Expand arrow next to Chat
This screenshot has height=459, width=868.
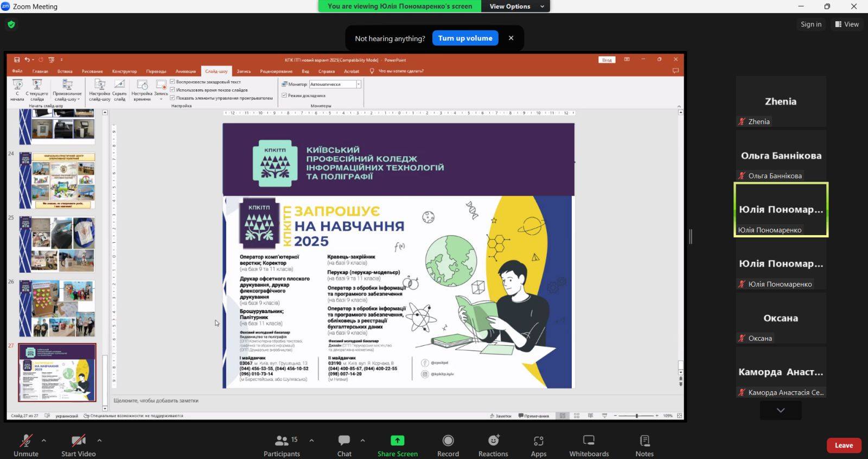(x=362, y=440)
